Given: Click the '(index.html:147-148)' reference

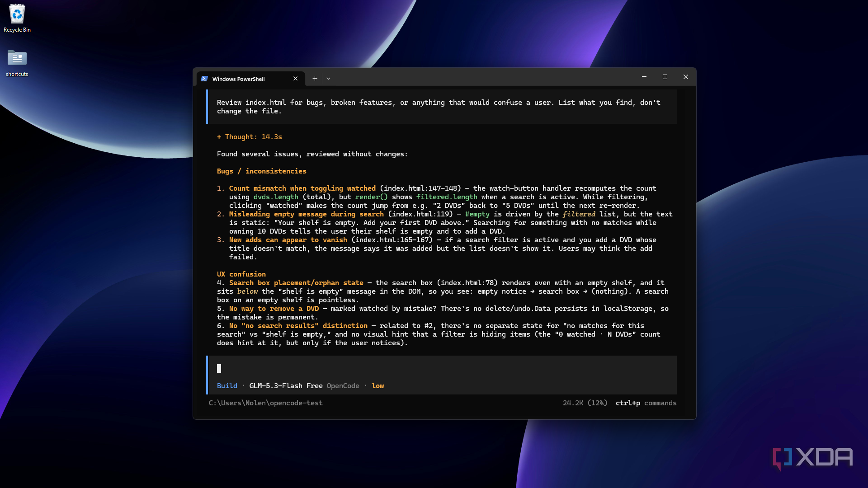Looking at the screenshot, I should [x=420, y=188].
